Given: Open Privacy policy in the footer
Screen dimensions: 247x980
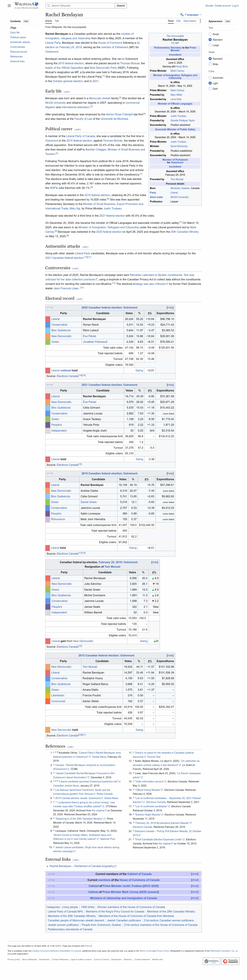Looking at the screenshot, I should coord(14,959).
